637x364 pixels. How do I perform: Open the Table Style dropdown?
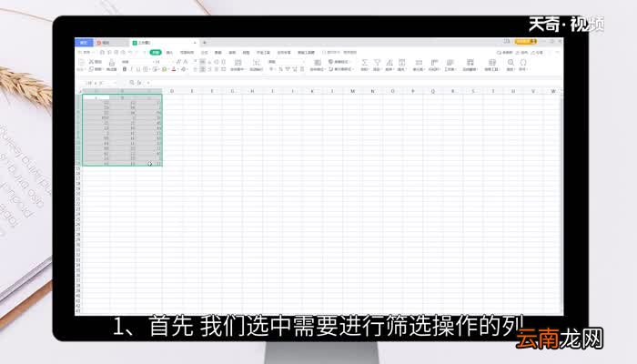339,61
